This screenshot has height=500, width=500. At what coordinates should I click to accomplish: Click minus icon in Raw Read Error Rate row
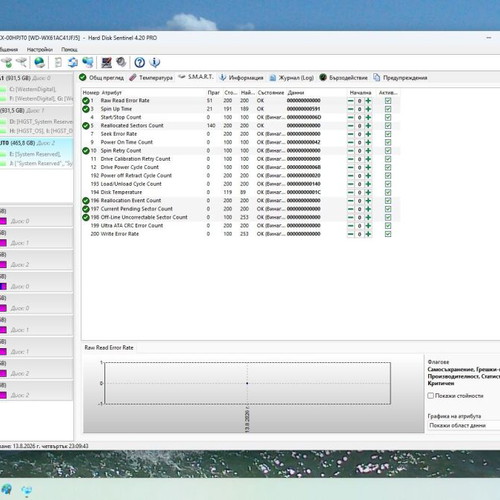pyautogui.click(x=351, y=101)
